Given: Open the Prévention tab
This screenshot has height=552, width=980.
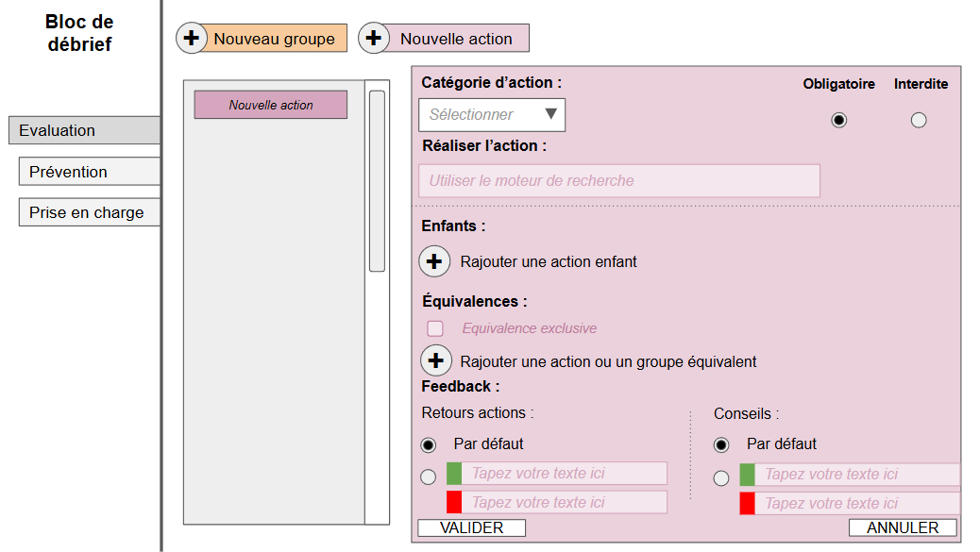Looking at the screenshot, I should [89, 172].
